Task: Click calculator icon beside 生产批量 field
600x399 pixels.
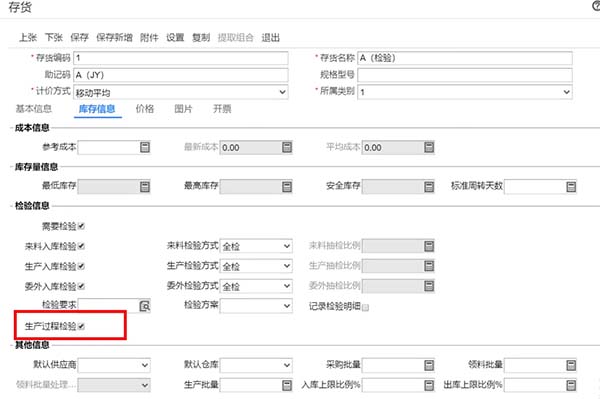Action: click(287, 385)
